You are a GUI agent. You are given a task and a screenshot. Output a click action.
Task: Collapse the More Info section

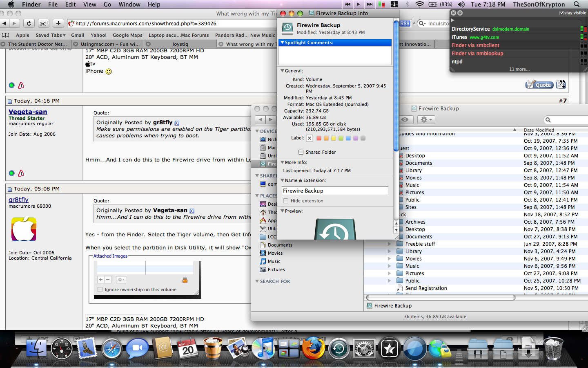282,162
